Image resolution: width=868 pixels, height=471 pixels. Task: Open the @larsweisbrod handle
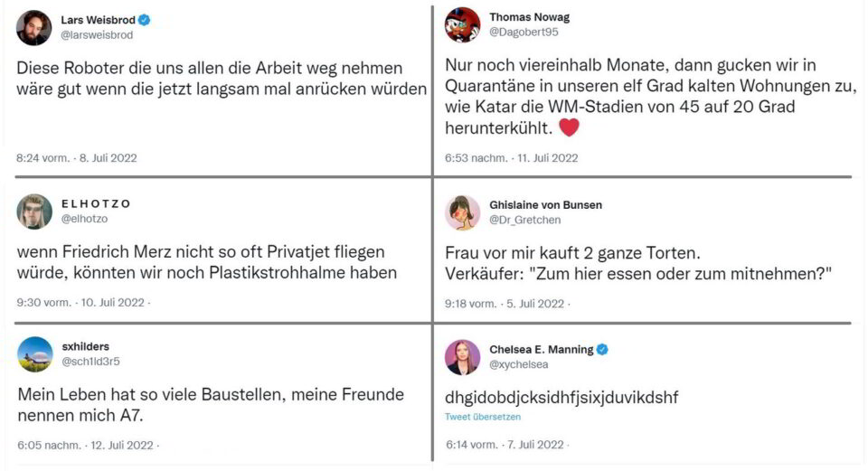tap(97, 35)
